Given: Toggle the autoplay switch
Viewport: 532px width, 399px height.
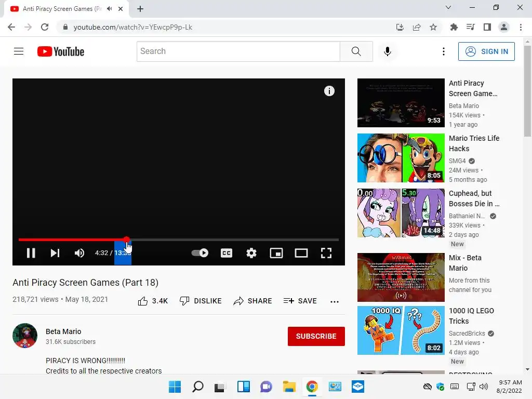Looking at the screenshot, I should (x=200, y=253).
